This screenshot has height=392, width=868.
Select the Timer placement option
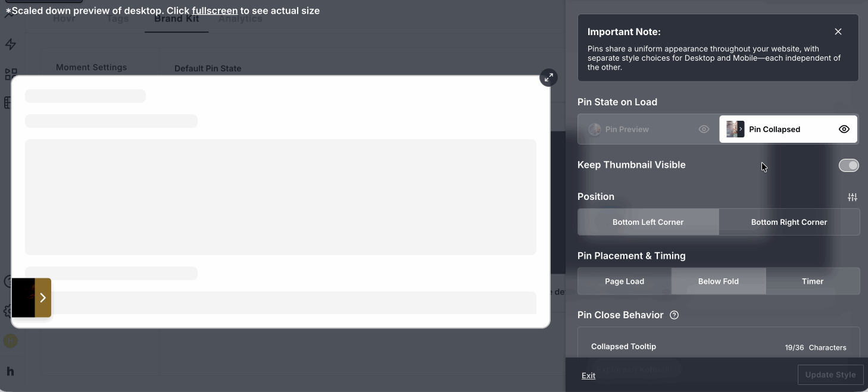(813, 281)
